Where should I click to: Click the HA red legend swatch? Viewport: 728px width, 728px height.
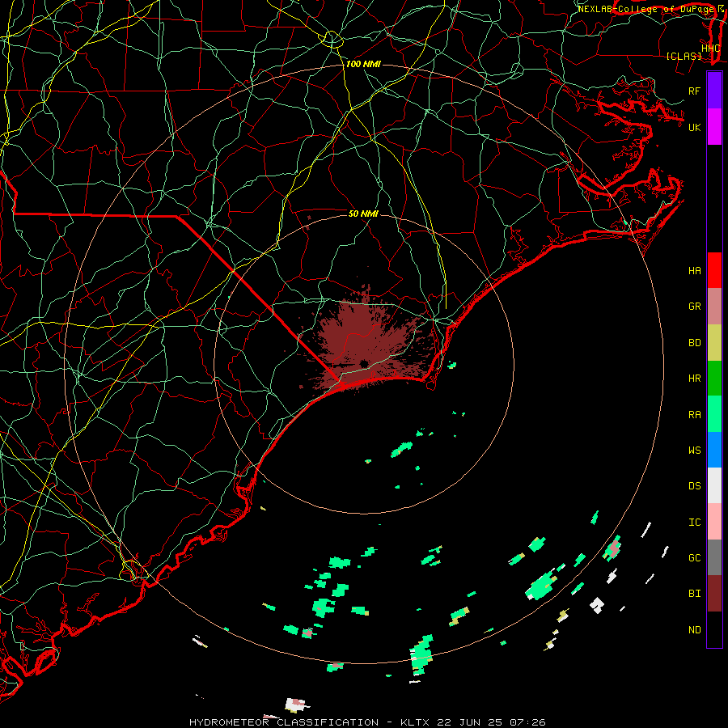[x=714, y=270]
